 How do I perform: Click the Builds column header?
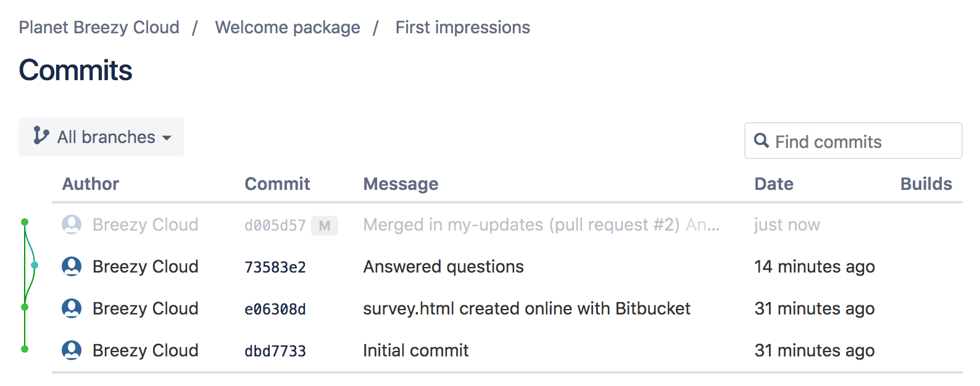926,183
